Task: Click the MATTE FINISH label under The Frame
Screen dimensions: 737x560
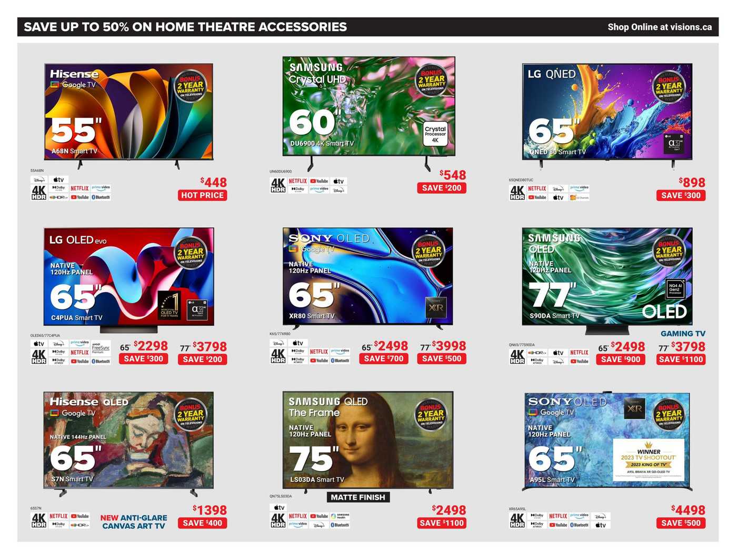Action: (x=358, y=497)
